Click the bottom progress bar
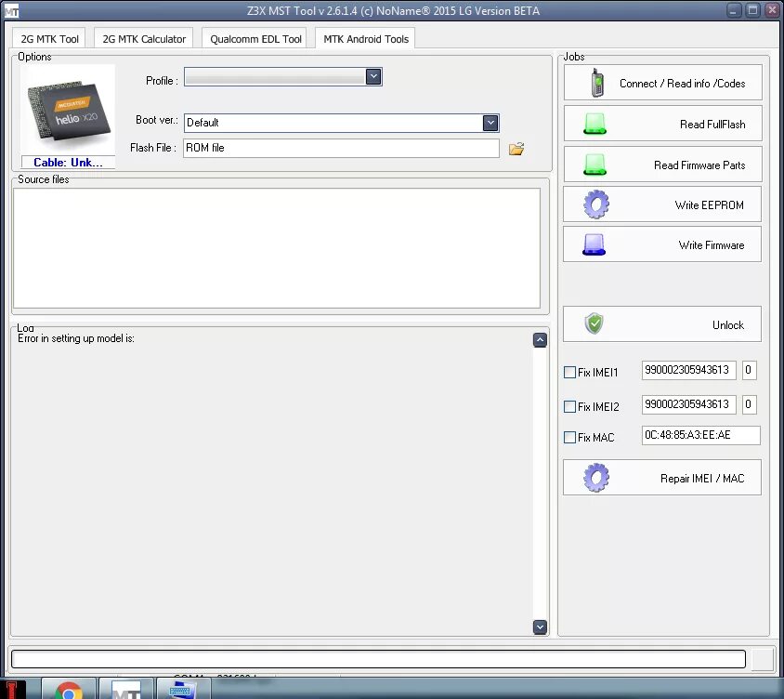The height and width of the screenshot is (699, 784). [378, 659]
